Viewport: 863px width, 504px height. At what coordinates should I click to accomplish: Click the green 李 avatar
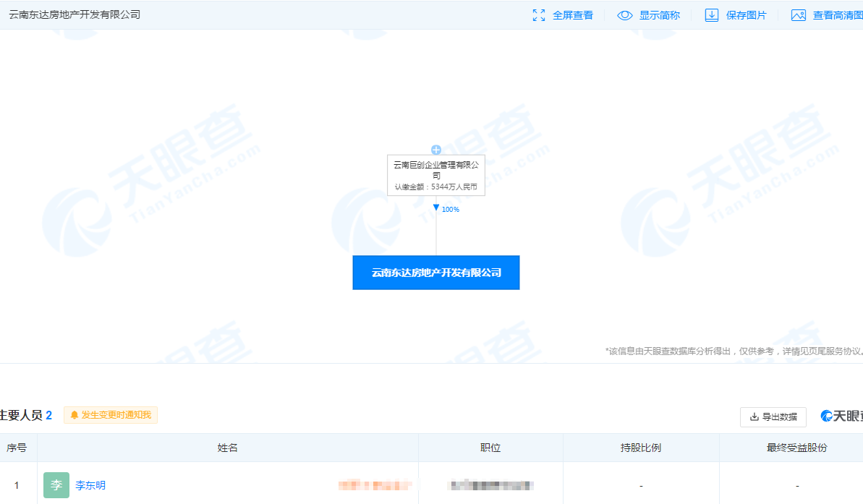point(56,485)
